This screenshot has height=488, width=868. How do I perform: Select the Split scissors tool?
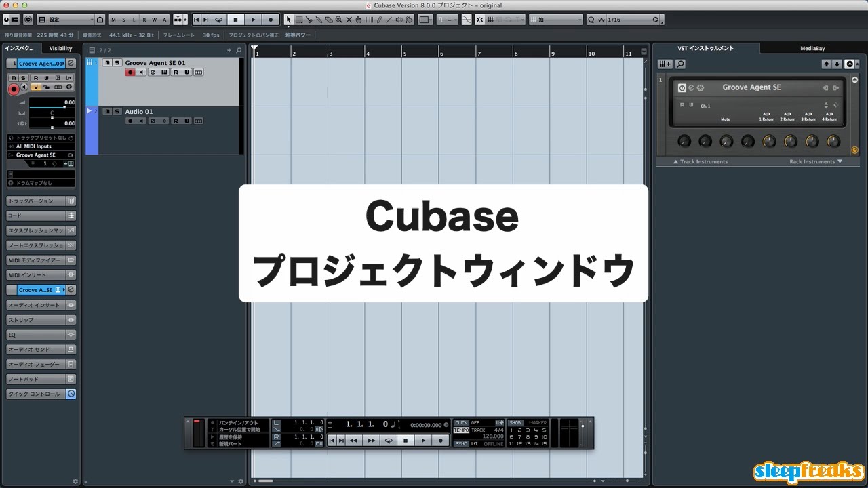309,20
